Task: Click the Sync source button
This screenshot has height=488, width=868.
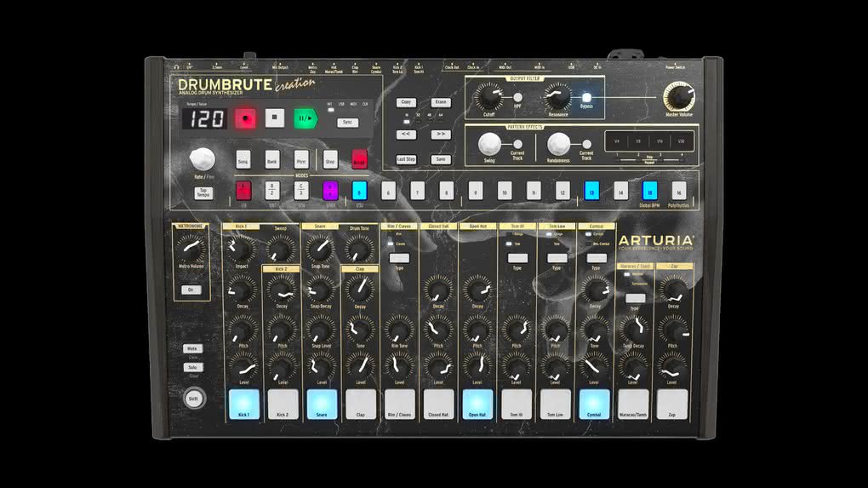Action: (x=348, y=123)
